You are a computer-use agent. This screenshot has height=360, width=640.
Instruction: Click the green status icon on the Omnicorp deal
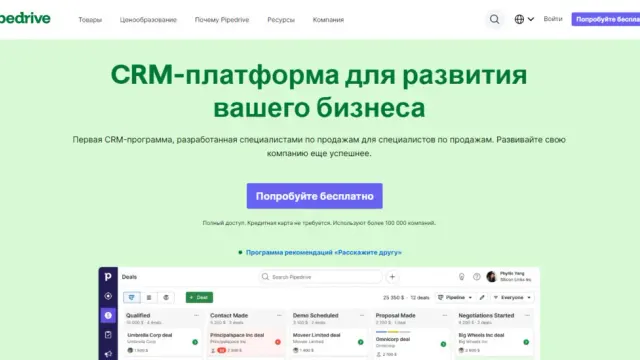tap(443, 344)
